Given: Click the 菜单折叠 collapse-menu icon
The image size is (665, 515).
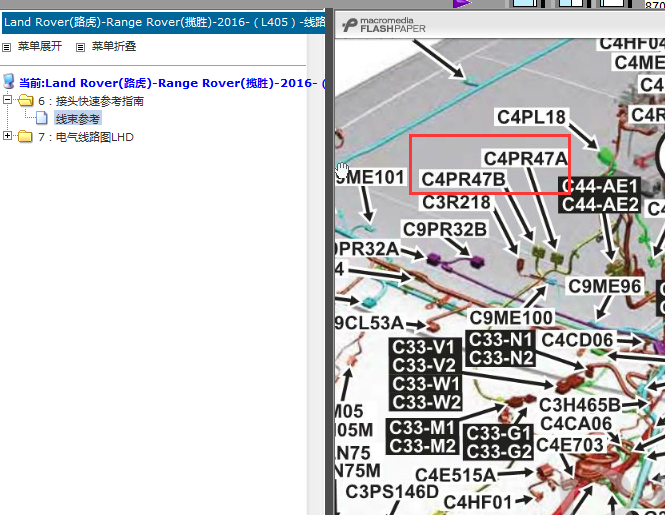Looking at the screenshot, I should pos(80,47).
